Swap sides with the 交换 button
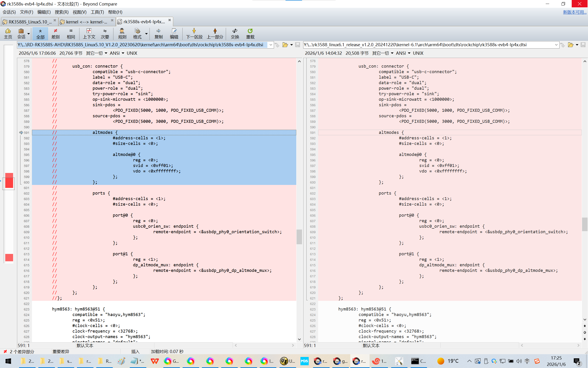This screenshot has height=368, width=588. click(235, 34)
